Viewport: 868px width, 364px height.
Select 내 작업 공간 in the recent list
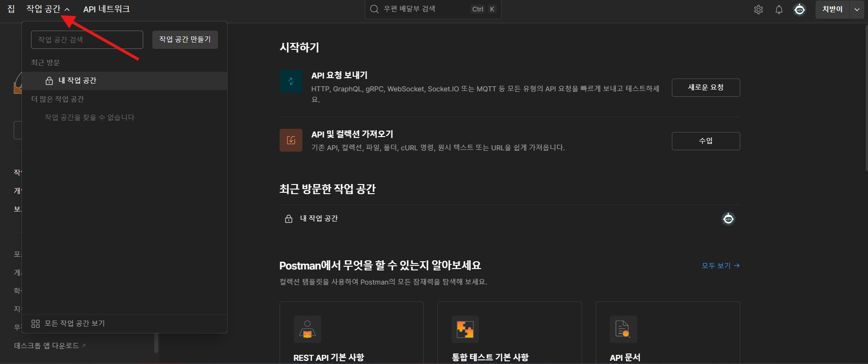click(x=125, y=81)
